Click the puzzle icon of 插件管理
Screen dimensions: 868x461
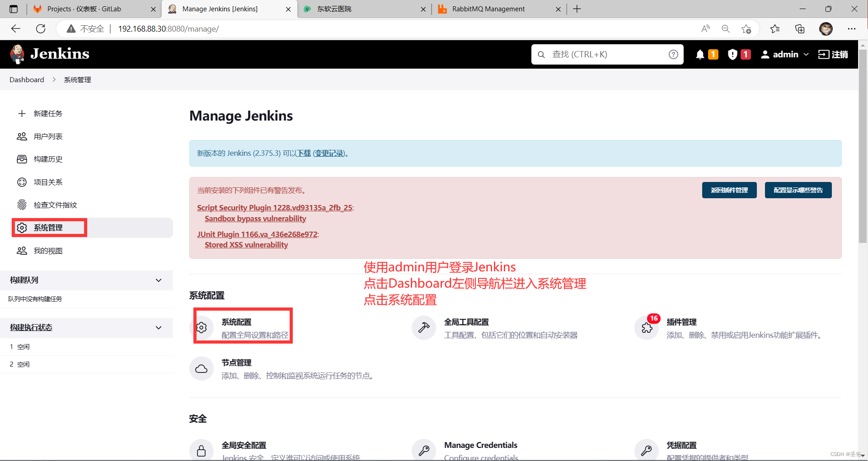coord(647,328)
